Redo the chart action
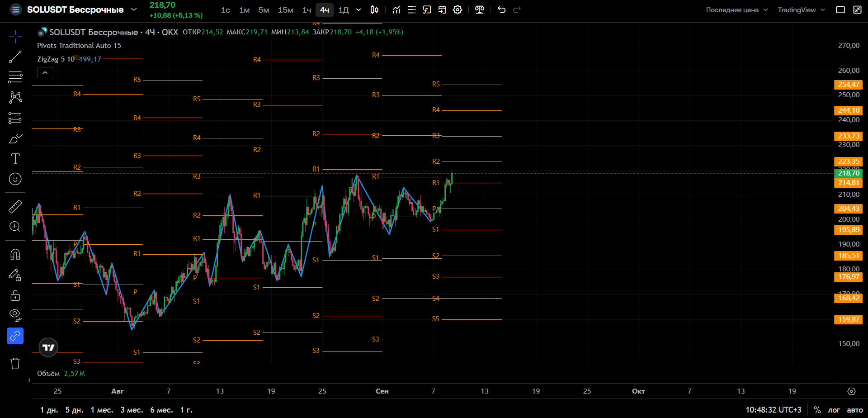 pyautogui.click(x=517, y=10)
